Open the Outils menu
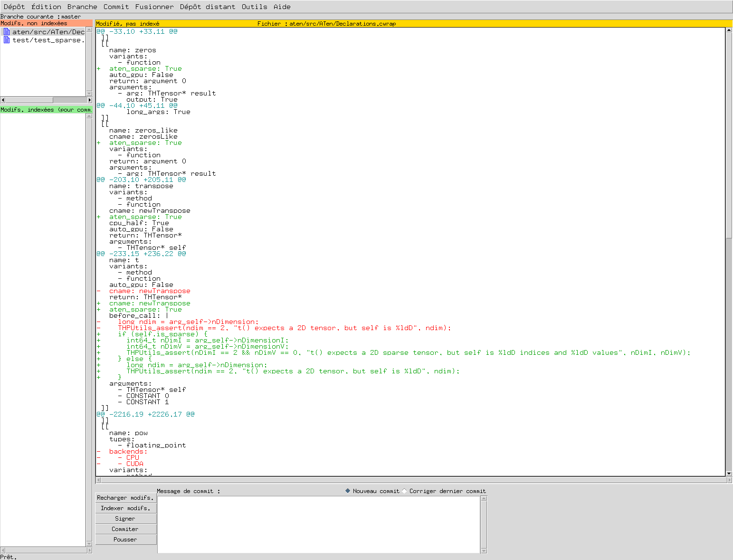Screen dimensions: 733x560 (254, 7)
